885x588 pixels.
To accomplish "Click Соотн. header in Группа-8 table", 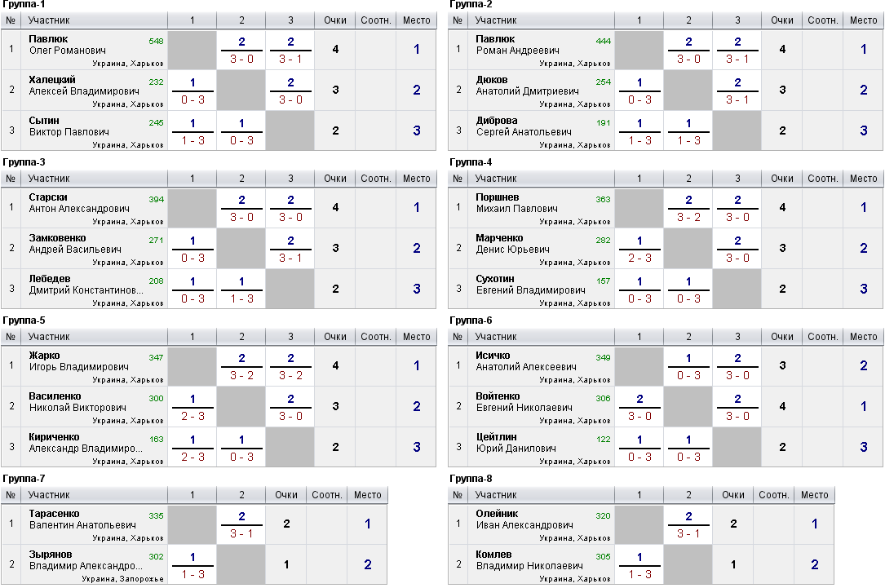I will [x=773, y=495].
